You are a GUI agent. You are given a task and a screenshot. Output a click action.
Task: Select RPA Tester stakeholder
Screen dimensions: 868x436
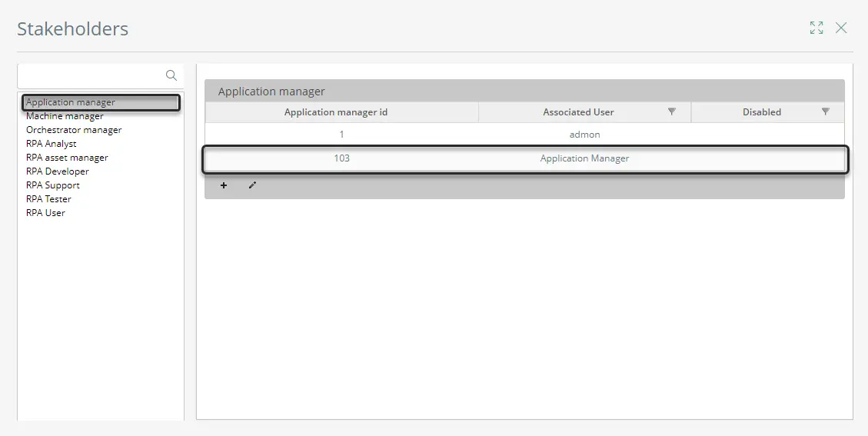pos(48,199)
